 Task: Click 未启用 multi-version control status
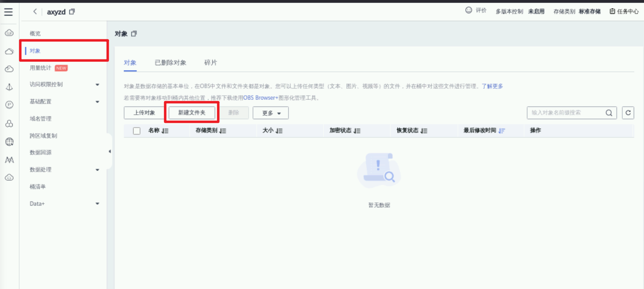536,11
